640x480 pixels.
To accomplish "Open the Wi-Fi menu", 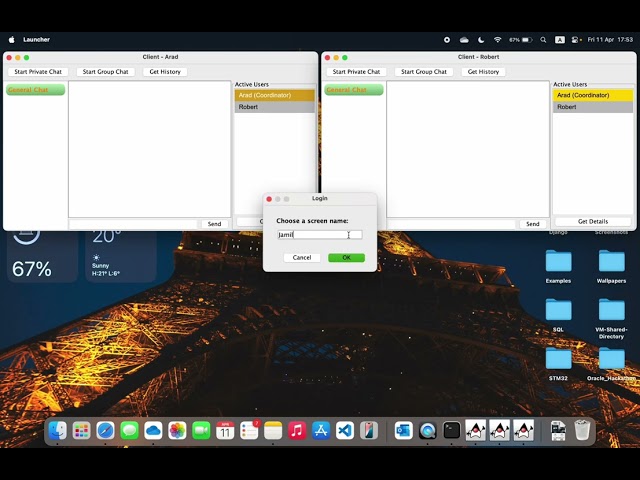I will click(498, 40).
